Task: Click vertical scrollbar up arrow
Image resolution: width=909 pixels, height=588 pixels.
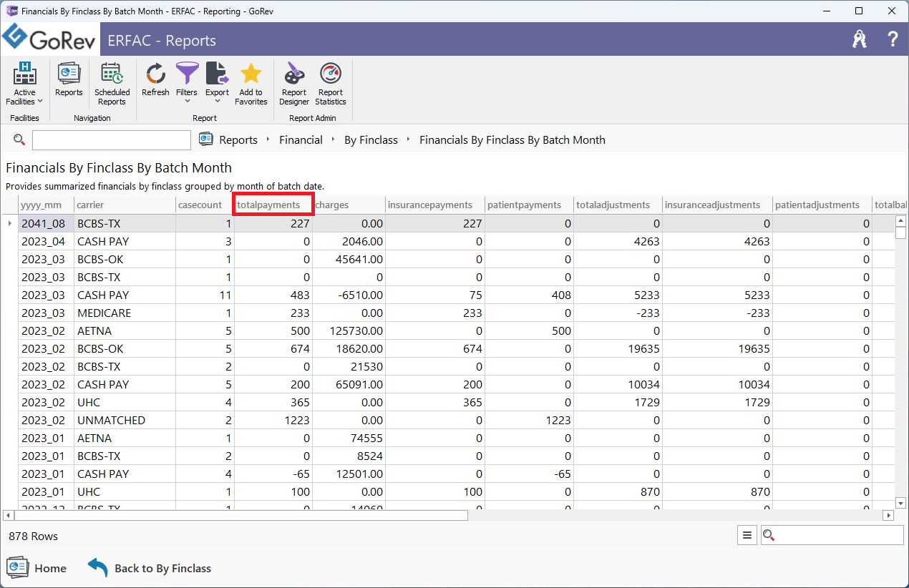Action: click(901, 221)
